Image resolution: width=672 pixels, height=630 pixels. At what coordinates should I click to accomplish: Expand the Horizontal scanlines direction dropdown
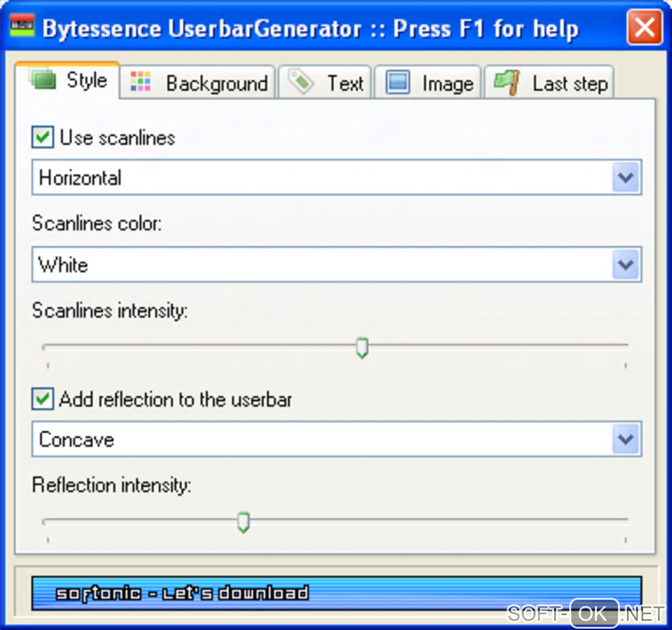(x=625, y=177)
